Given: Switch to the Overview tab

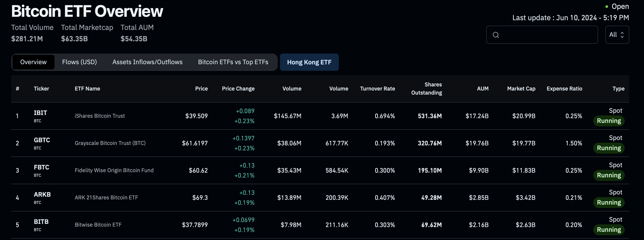Looking at the screenshot, I should point(33,62).
